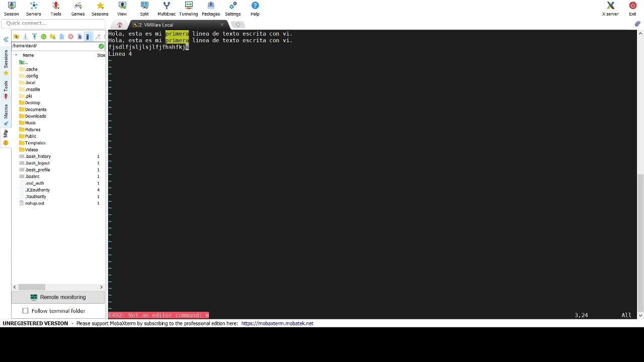Open the Split terminal view
Screen dimensions: 644x362
point(144,8)
